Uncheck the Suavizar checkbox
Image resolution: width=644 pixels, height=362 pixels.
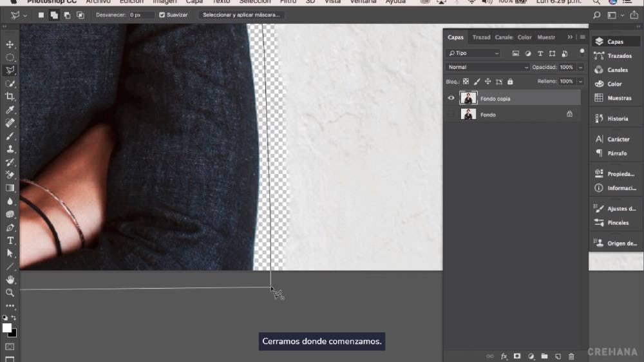[162, 15]
